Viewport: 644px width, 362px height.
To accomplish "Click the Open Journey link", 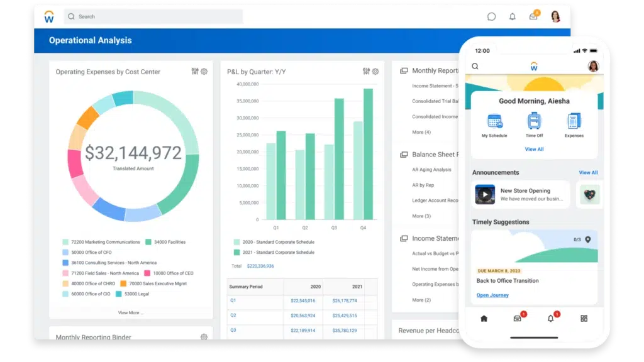I will pos(492,295).
